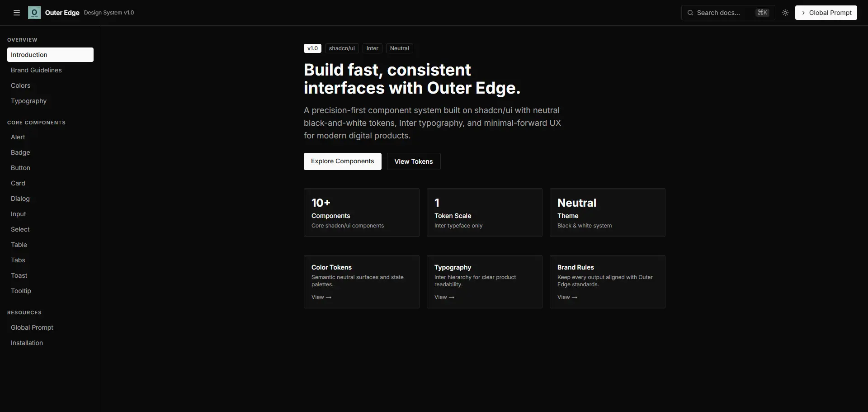The image size is (868, 412).
Task: Click the OVERVIEW section heading
Action: click(22, 40)
